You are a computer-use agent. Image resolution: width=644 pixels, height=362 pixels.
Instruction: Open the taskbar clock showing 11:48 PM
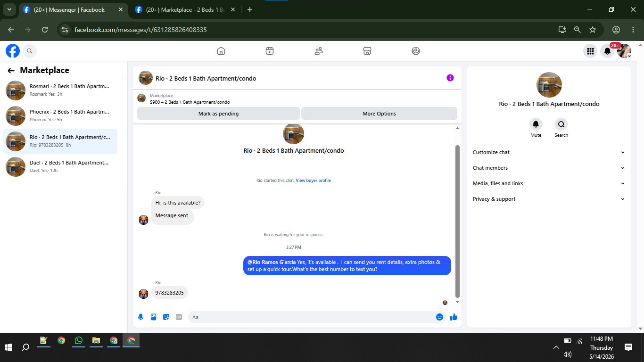click(601, 348)
